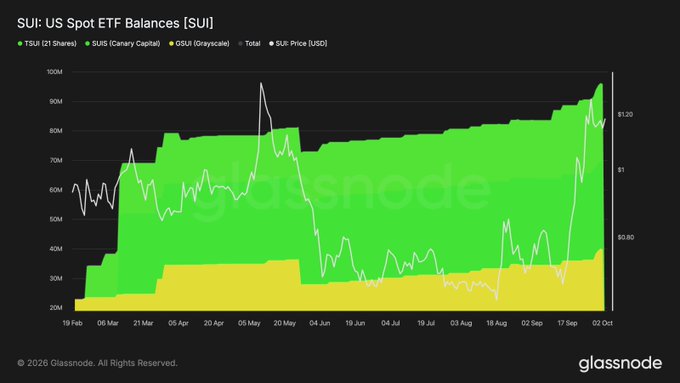The height and width of the screenshot is (383, 680).
Task: Click the Glassnode copyright notice
Action: click(98, 363)
